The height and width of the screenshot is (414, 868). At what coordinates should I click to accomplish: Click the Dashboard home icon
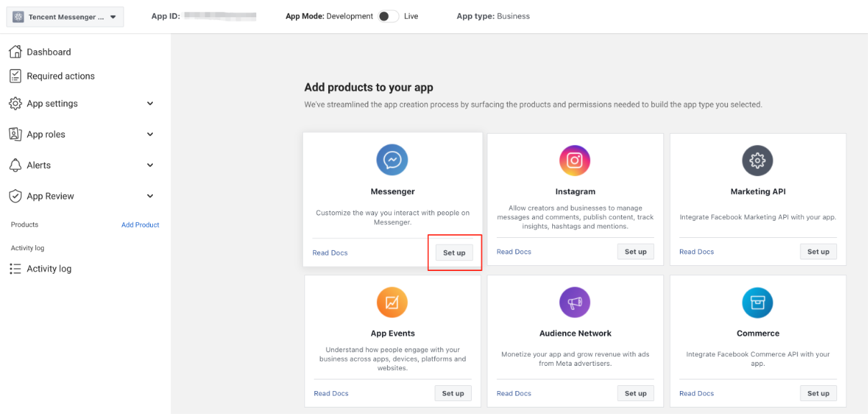pyautogui.click(x=15, y=52)
